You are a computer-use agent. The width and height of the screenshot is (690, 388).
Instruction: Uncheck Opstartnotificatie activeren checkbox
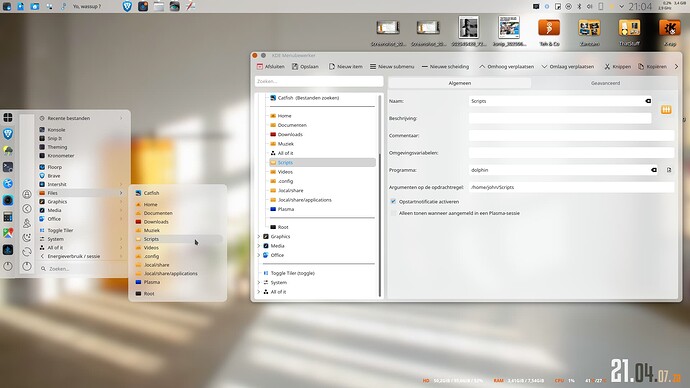(393, 201)
